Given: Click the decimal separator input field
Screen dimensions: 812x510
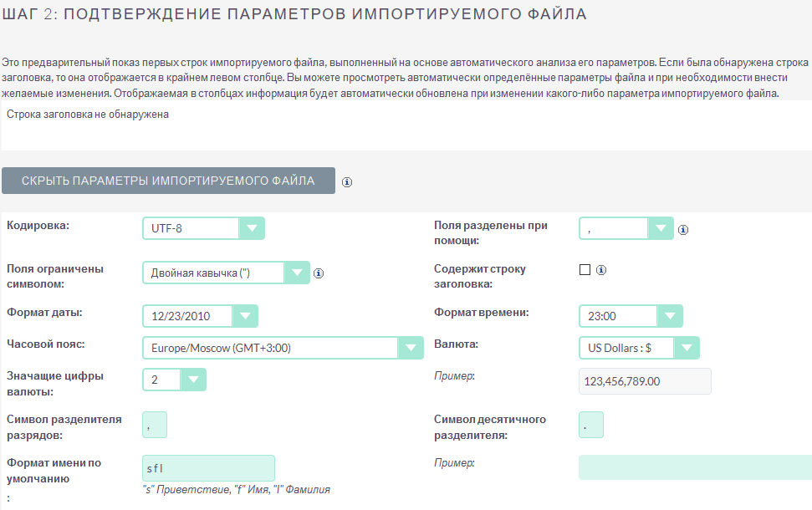Looking at the screenshot, I should (x=590, y=424).
